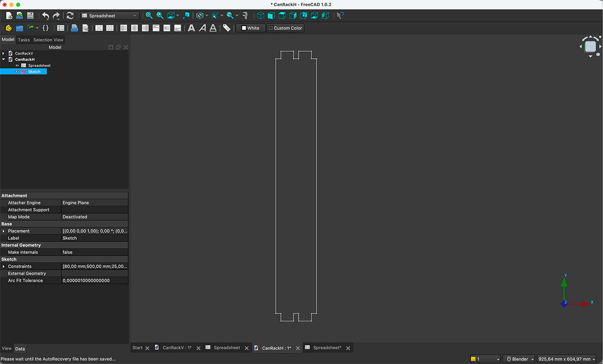Switch to the Selection View tab

pos(48,40)
